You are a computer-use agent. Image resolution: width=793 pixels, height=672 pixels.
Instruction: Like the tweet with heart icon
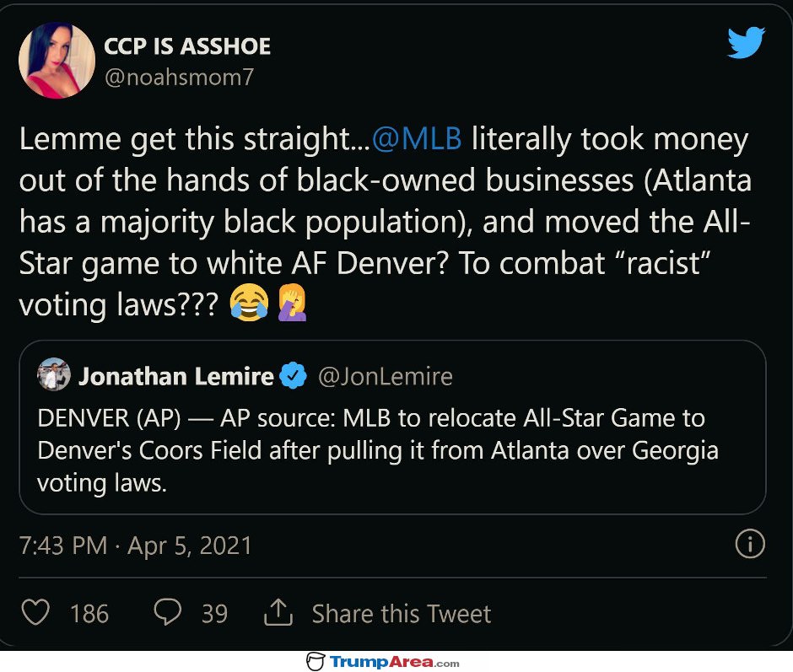[35, 613]
